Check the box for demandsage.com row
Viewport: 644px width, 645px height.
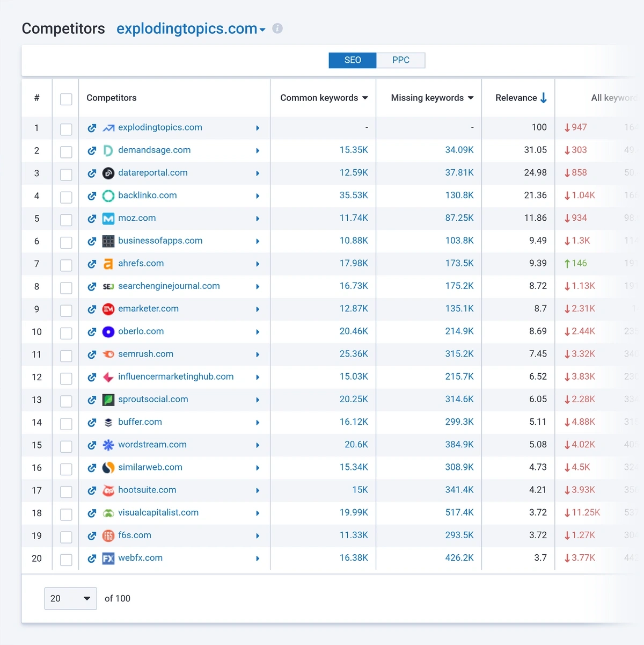[66, 152]
